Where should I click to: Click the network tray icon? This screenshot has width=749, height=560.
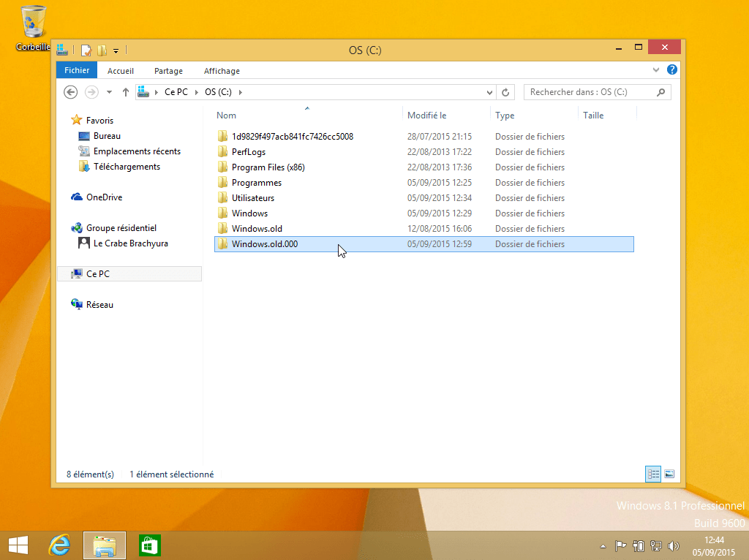click(656, 545)
